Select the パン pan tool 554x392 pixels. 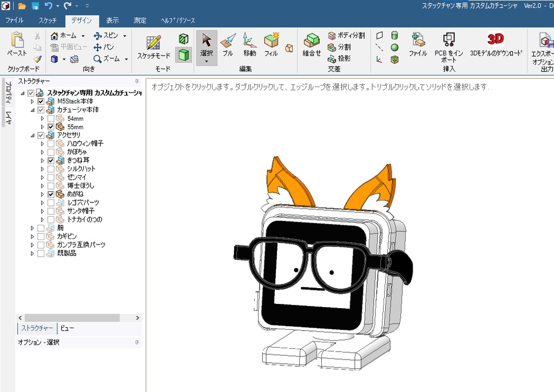tap(104, 47)
